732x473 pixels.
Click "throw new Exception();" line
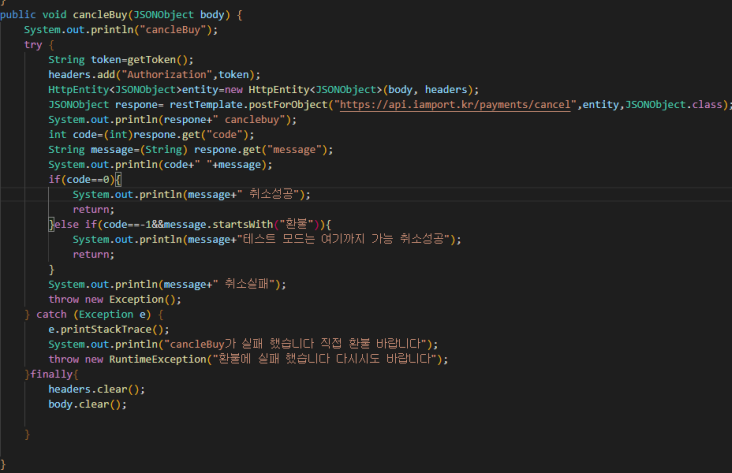115,299
